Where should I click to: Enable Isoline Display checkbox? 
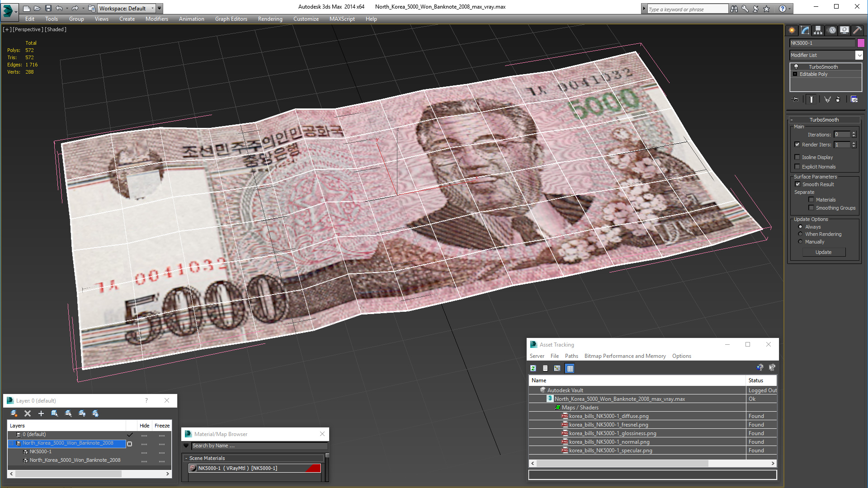[797, 157]
